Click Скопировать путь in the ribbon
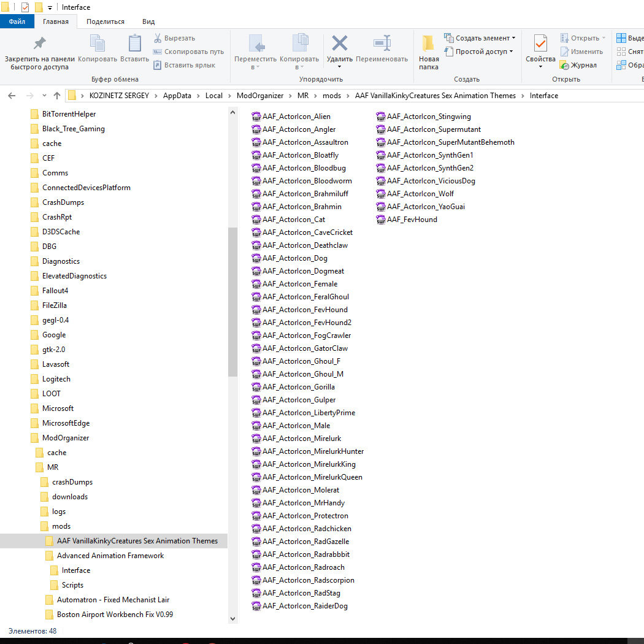644x644 pixels. click(x=188, y=52)
